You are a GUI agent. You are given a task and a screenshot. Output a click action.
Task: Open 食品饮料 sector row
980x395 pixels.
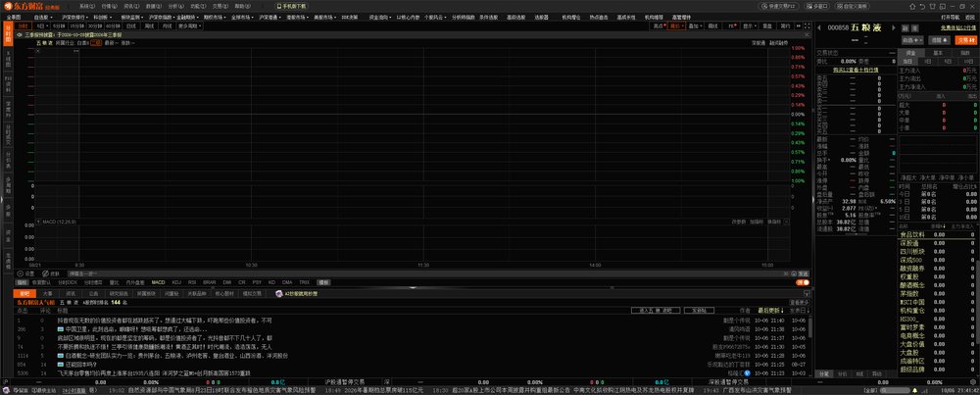point(938,235)
